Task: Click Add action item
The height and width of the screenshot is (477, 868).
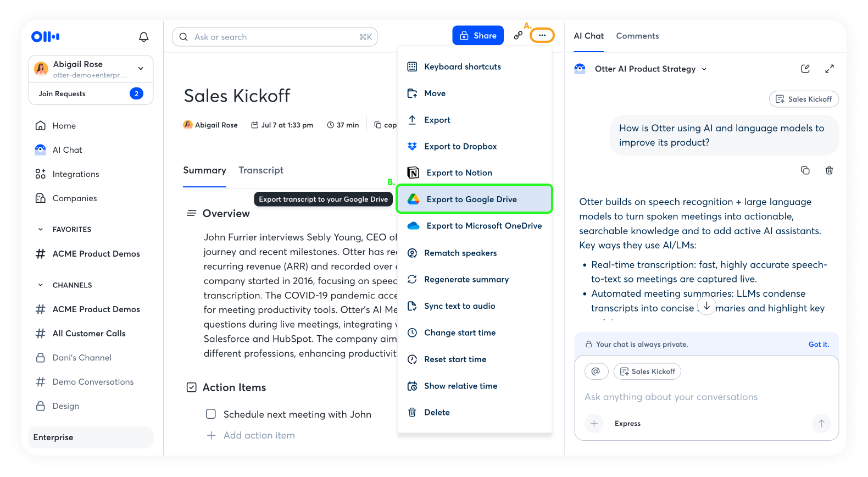Action: pos(251,435)
